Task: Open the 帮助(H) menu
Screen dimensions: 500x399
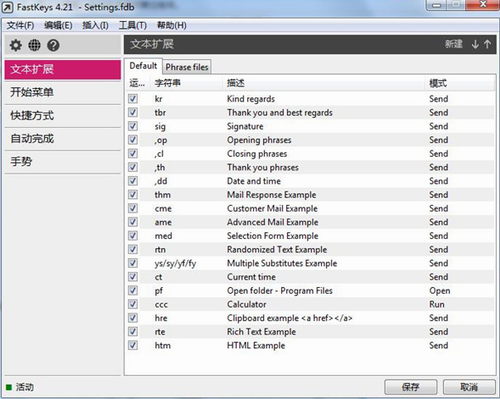Action: (171, 25)
